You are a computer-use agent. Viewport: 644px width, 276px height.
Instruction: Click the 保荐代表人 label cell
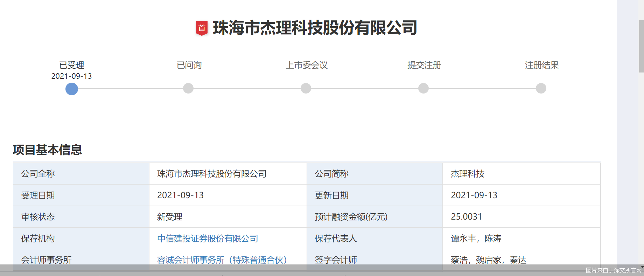click(x=375, y=238)
